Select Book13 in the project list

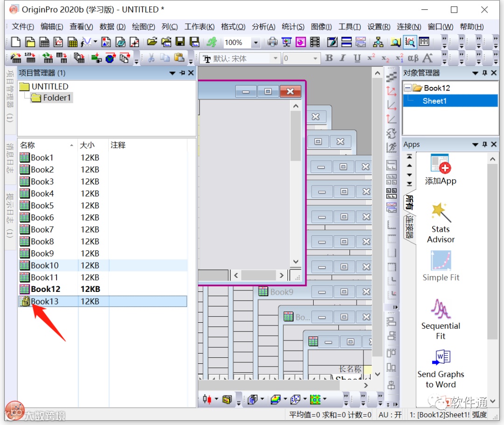(x=103, y=301)
